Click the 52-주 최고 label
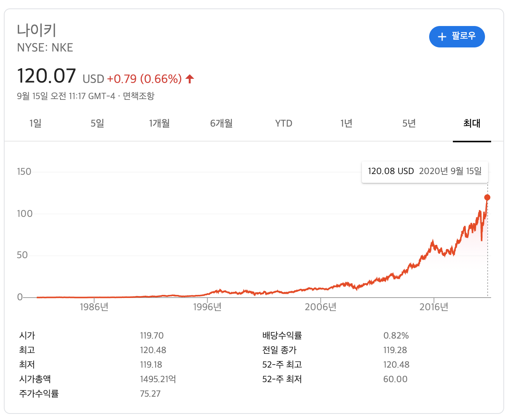The height and width of the screenshot is (420, 511). (x=282, y=365)
